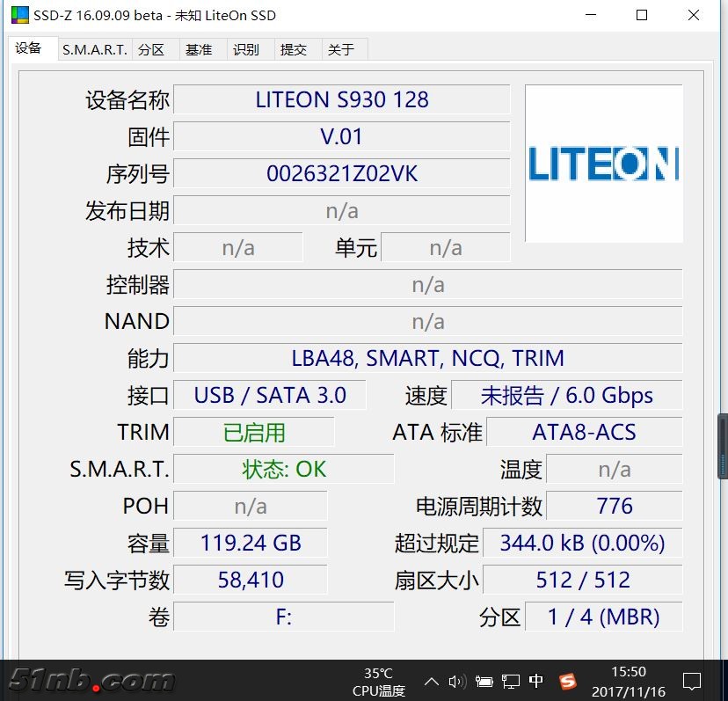Viewport: 728px width, 701px height.
Task: Click the serial number field 0026321Z02VK
Action: pyautogui.click(x=342, y=173)
